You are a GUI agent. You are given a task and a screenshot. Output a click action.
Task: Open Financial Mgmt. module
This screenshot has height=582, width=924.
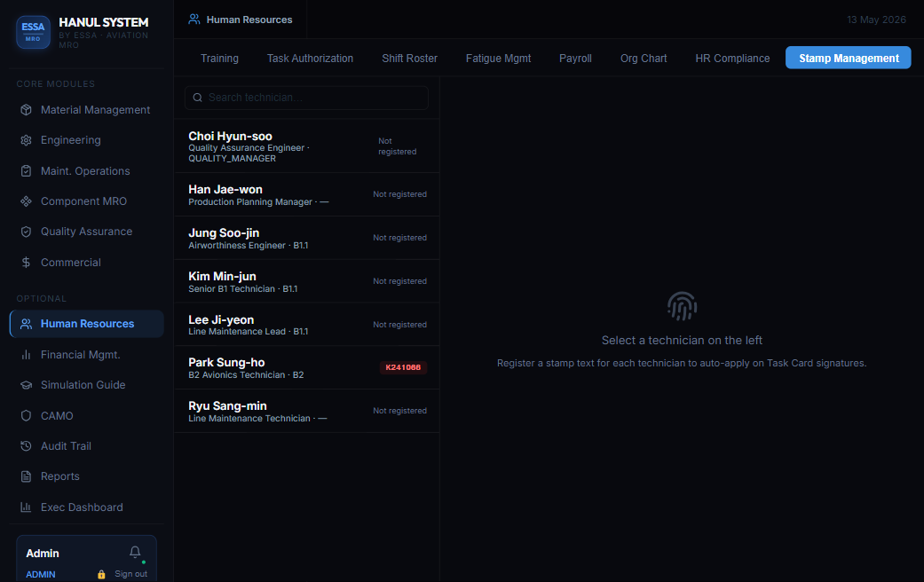point(87,355)
